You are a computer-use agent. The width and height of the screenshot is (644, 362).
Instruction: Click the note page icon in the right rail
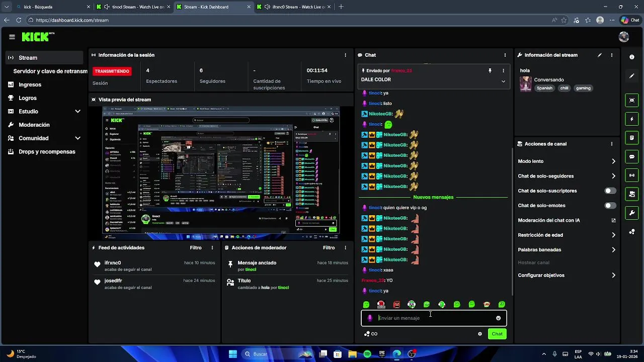[632, 138]
